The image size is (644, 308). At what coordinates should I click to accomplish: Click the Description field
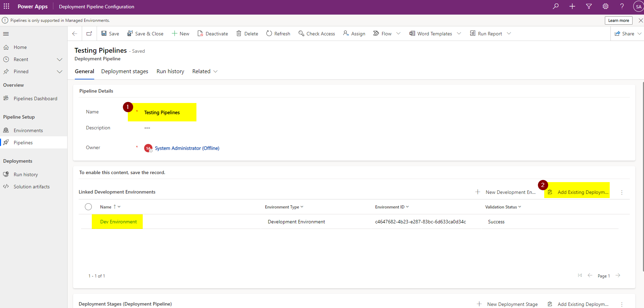pyautogui.click(x=147, y=128)
